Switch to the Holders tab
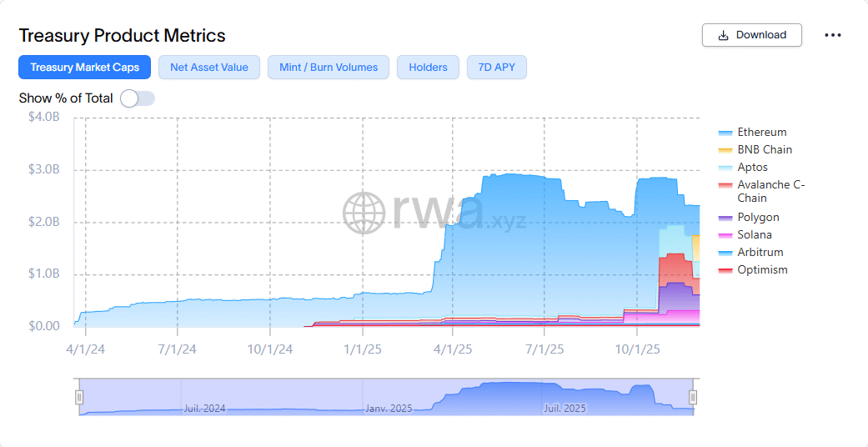 (428, 68)
